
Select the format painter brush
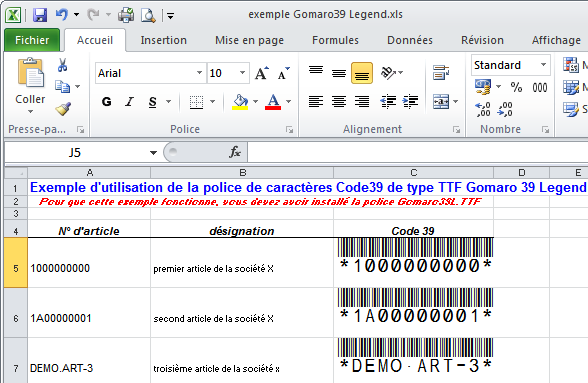click(63, 108)
